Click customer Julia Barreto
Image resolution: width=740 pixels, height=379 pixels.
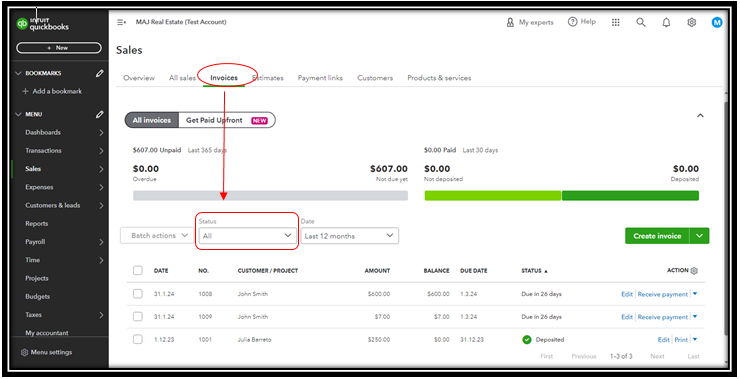click(x=254, y=340)
